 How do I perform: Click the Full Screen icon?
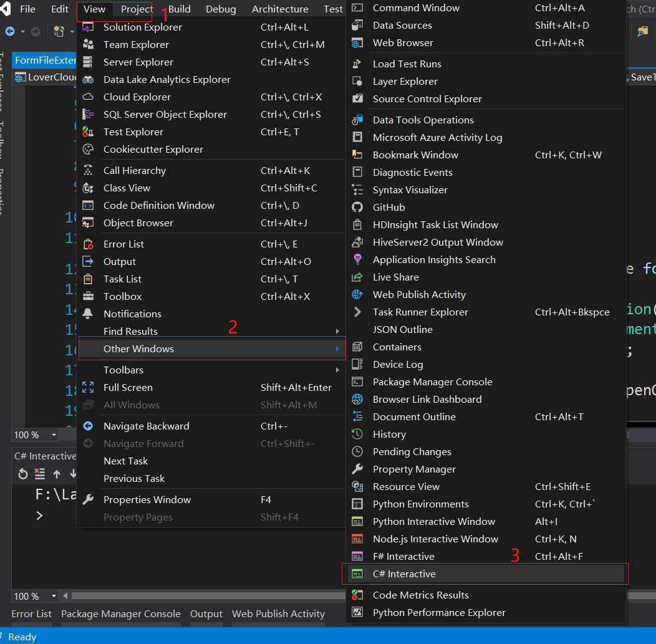click(88, 388)
